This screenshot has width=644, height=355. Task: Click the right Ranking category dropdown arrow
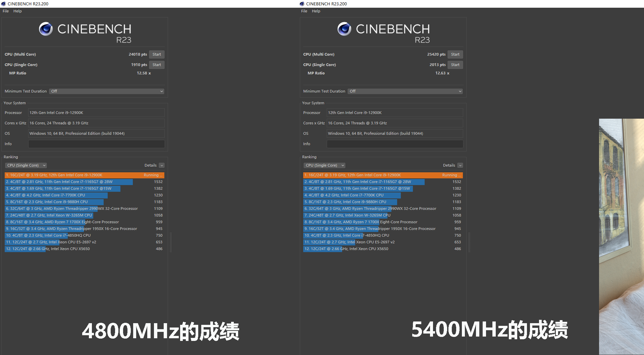342,165
